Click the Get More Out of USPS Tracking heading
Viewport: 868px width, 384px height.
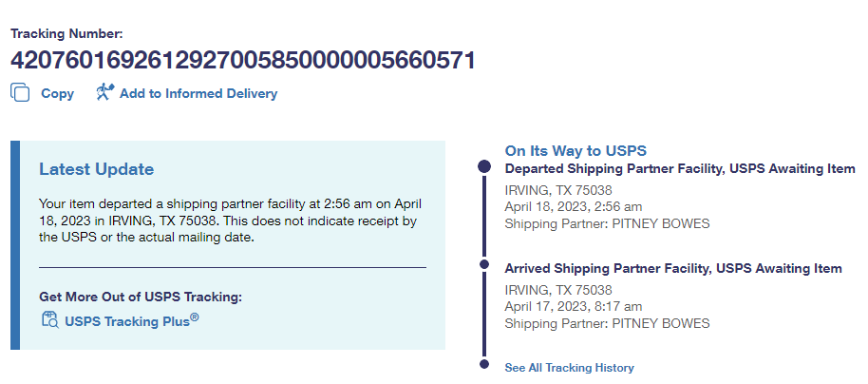[x=141, y=297]
